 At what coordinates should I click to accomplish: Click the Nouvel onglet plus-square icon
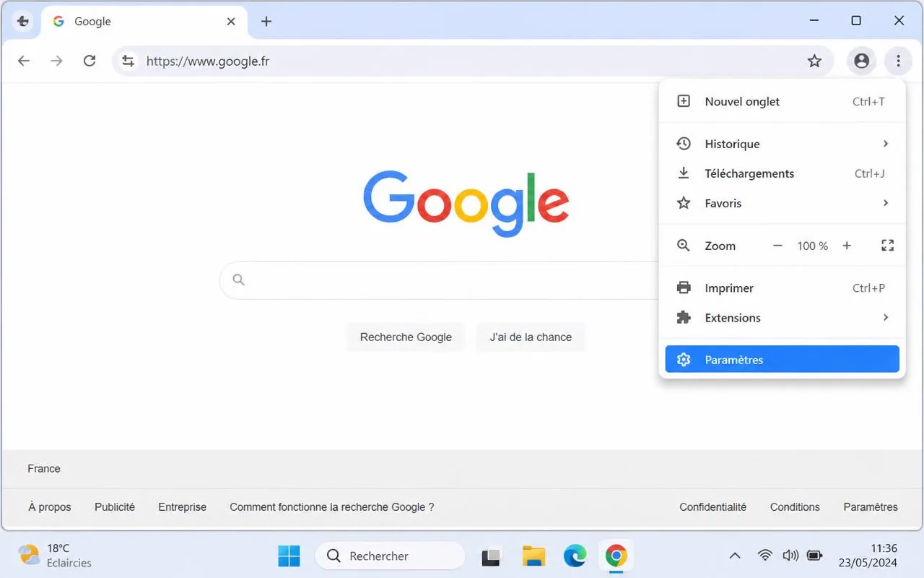coord(683,101)
